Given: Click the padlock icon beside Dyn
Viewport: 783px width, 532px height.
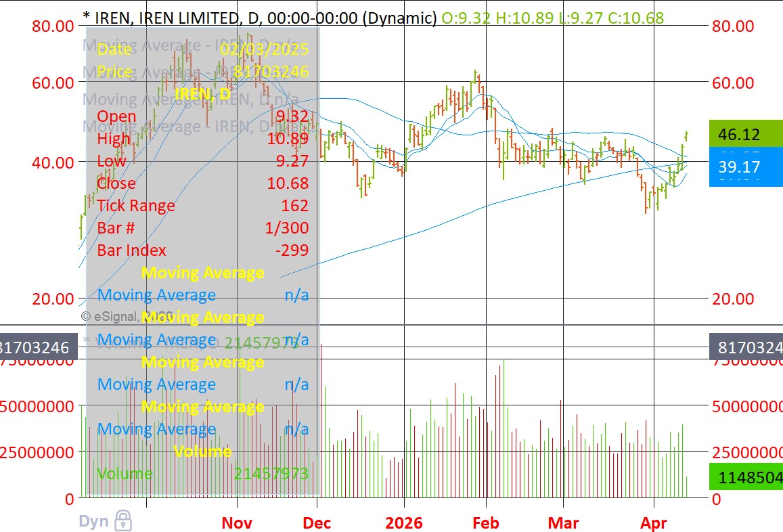Looking at the screenshot, I should click(x=123, y=520).
